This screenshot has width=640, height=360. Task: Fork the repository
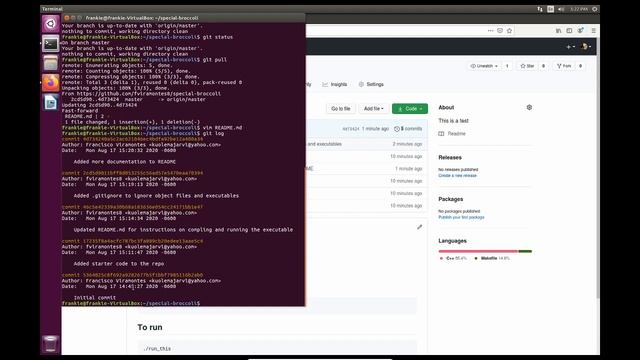pyautogui.click(x=564, y=66)
